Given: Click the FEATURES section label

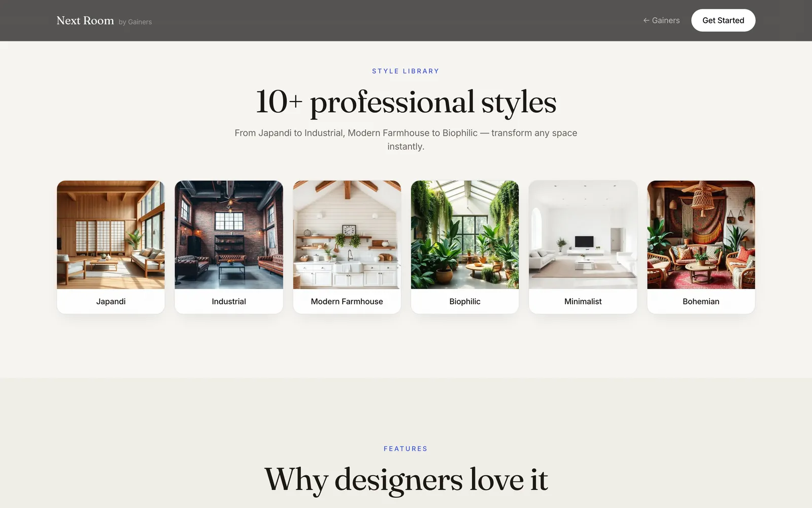Looking at the screenshot, I should [406, 449].
